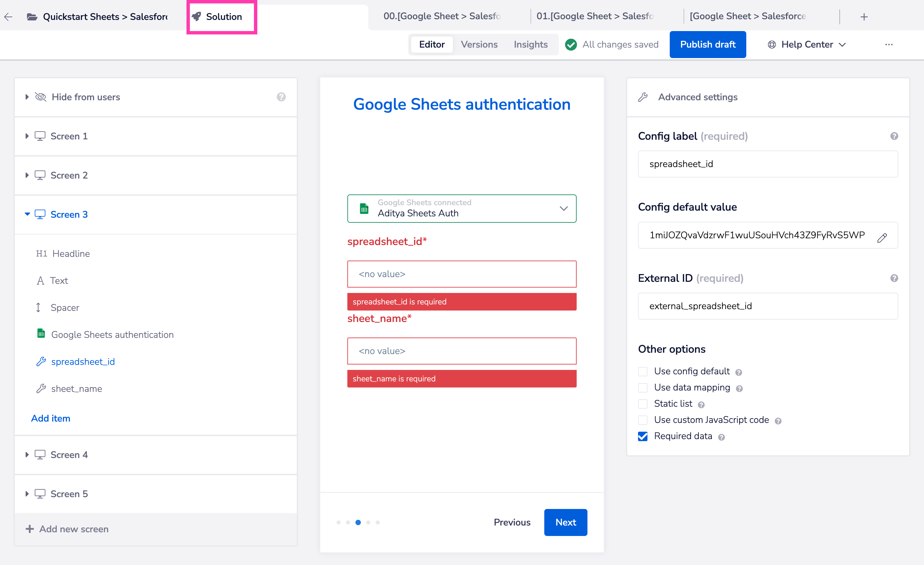
Task: Click help icon next to Use data mapping
Action: pyautogui.click(x=739, y=388)
